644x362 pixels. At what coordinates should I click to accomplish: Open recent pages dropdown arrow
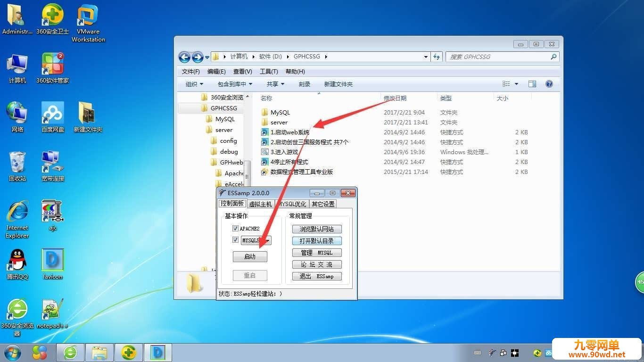pos(207,58)
